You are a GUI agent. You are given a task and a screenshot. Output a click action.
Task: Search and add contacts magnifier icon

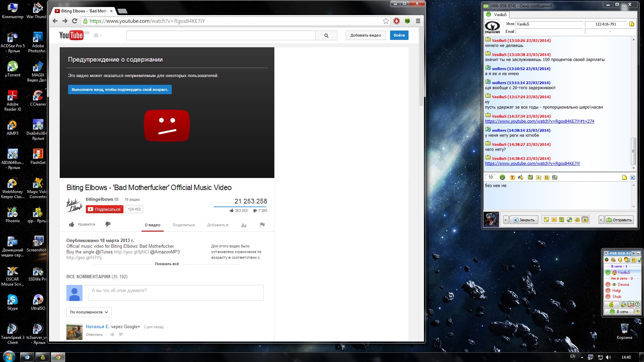point(624,304)
